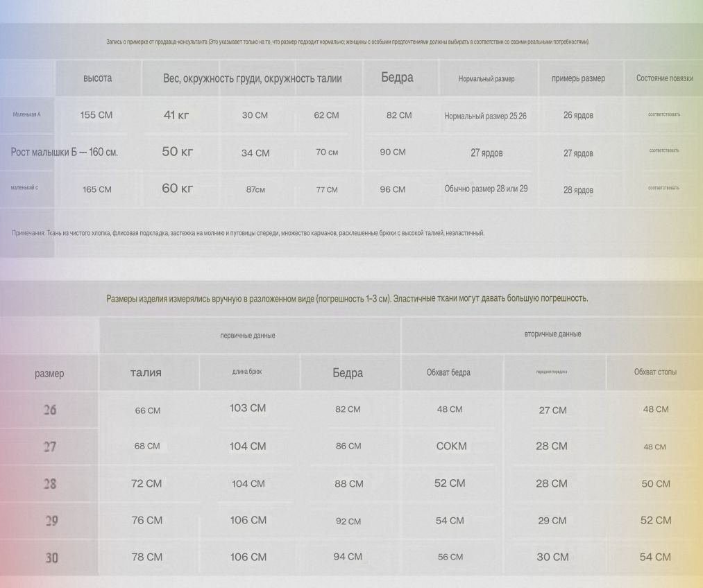The width and height of the screenshot is (703, 588).
Task: Click the "COKM" cell in size 27 row
Action: coord(451,447)
